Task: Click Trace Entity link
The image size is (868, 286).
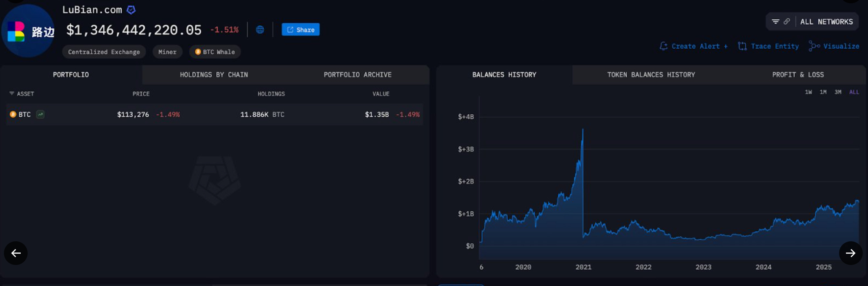Action: click(x=775, y=46)
